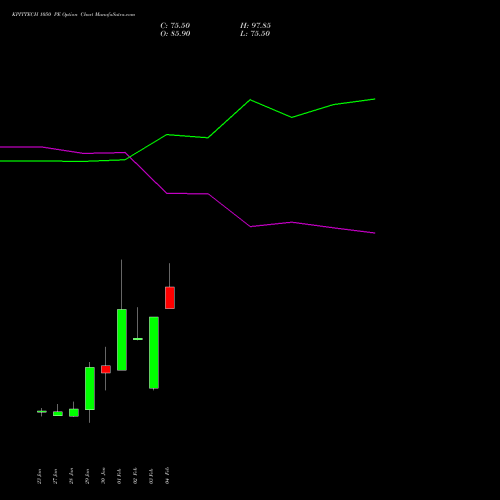Click the '23 Jan' date axis label

[39, 476]
